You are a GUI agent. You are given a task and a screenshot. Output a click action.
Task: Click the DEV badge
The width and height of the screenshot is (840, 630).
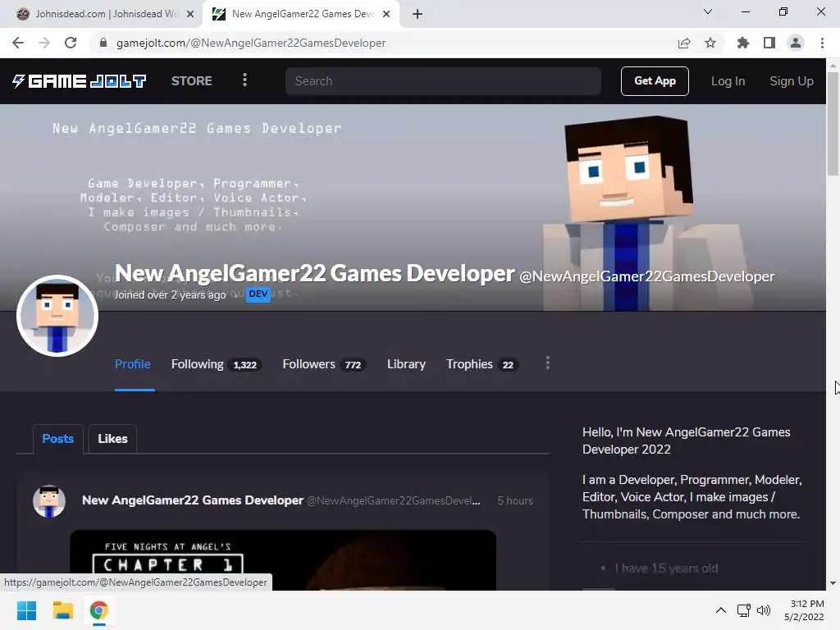coord(258,294)
